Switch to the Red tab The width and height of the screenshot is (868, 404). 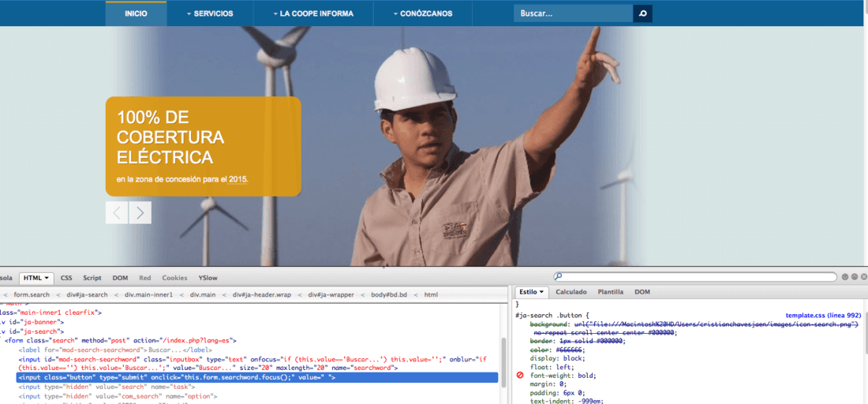(x=145, y=278)
